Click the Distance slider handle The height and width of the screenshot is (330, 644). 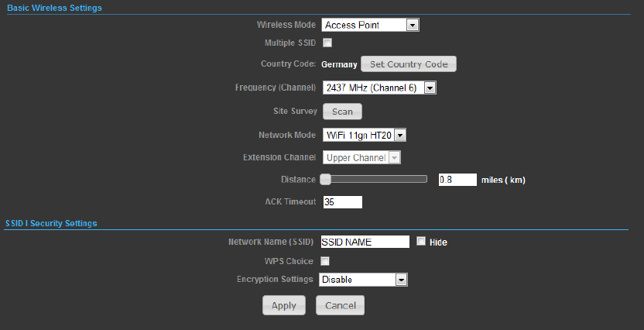click(x=325, y=179)
